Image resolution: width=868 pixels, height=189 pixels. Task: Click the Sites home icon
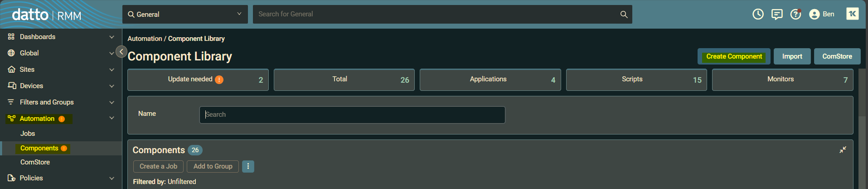tap(11, 70)
